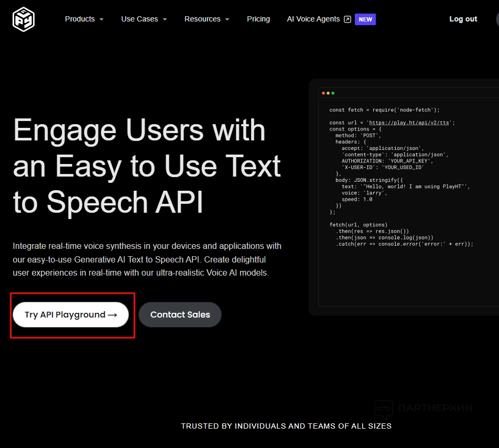499x448 pixels.
Task: Click external link icon beside AI Voice Agents
Action: pos(348,19)
